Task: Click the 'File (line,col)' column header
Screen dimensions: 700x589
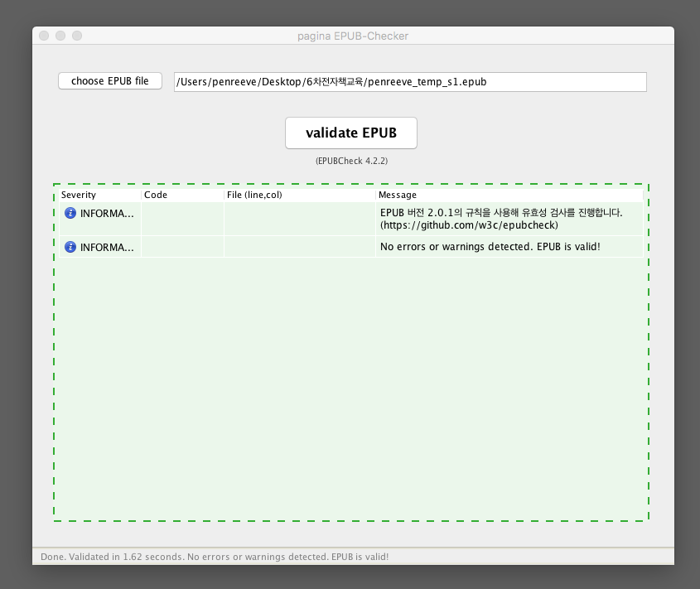Action: [x=300, y=195]
